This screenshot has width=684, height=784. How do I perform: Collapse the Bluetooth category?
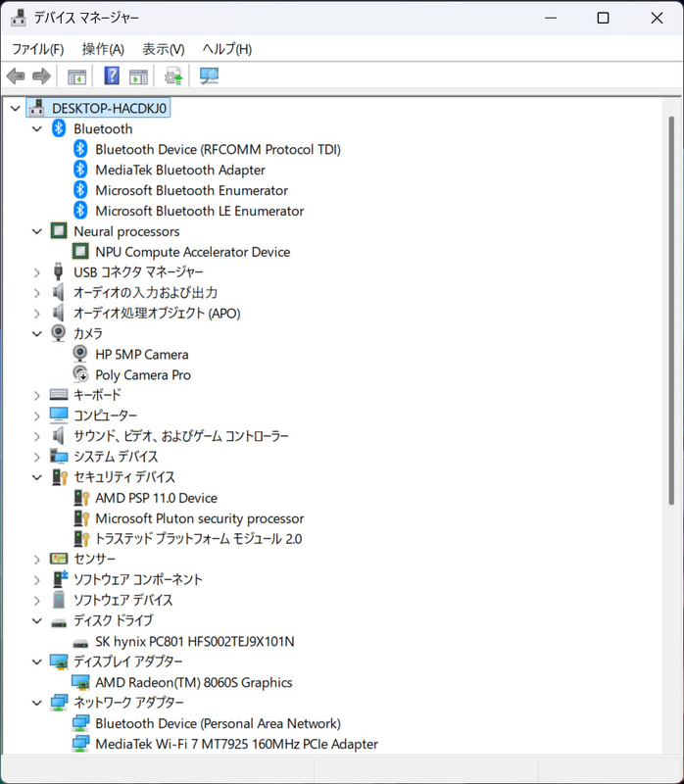37,128
